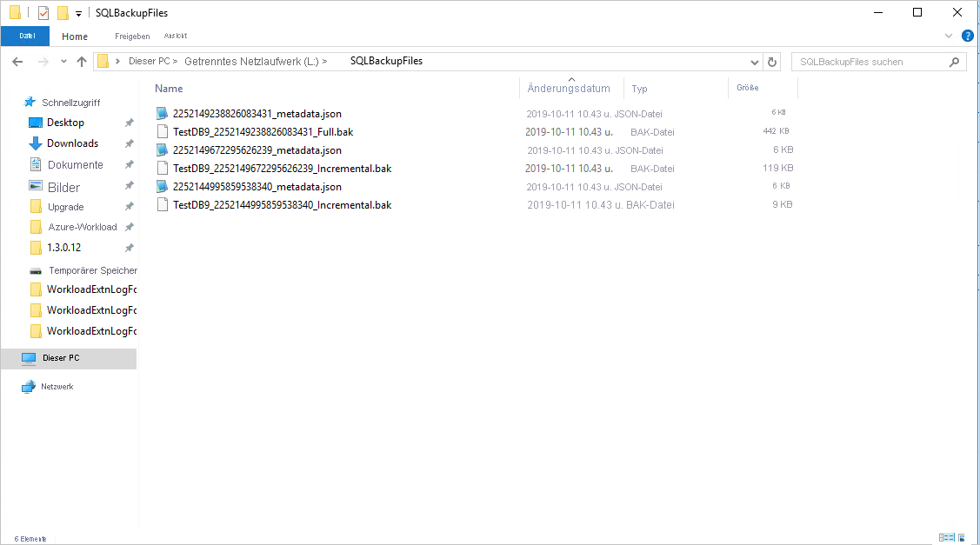The height and width of the screenshot is (545, 980).
Task: Open the address bar history dropdown
Action: pos(755,62)
